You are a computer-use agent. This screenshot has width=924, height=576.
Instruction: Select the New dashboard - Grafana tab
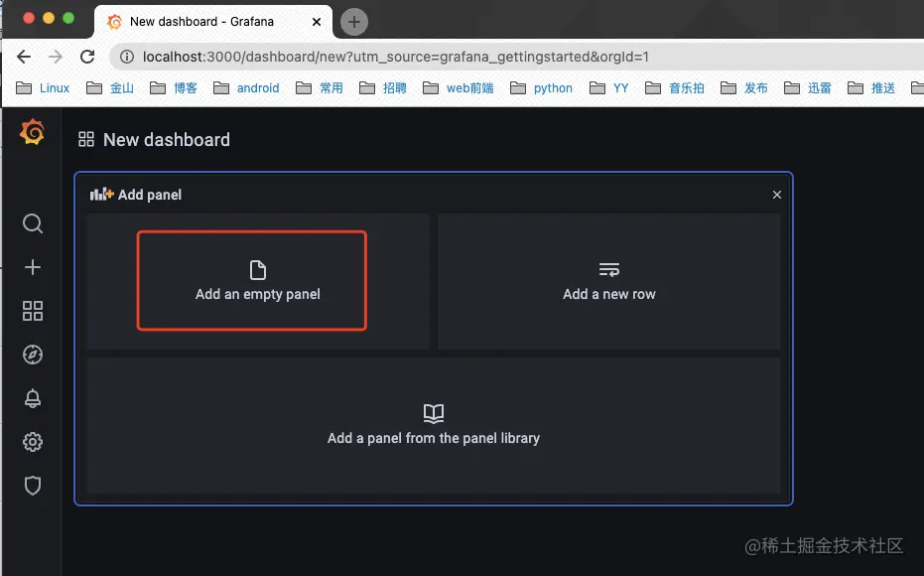(213, 22)
